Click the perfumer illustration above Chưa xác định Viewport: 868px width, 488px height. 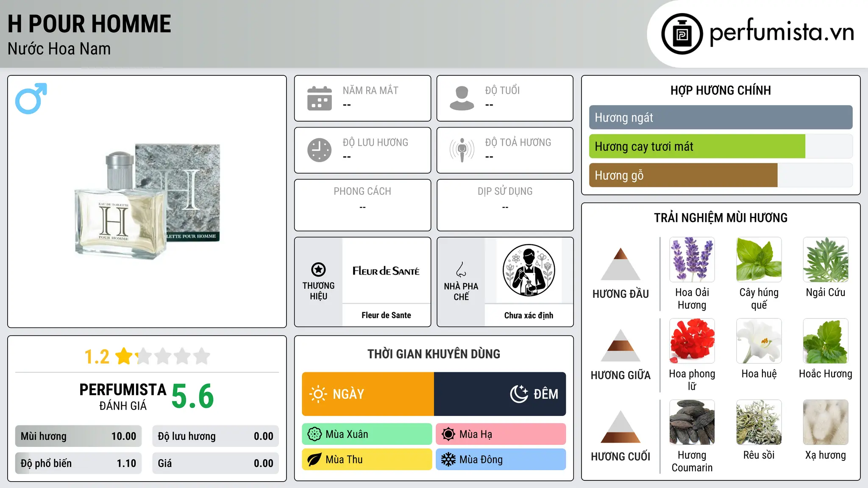point(529,270)
